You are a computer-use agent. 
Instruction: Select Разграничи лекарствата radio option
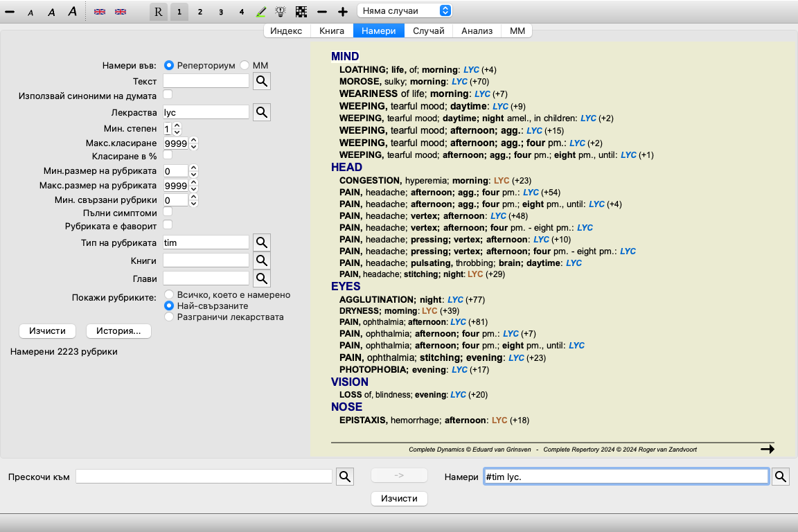(x=168, y=317)
